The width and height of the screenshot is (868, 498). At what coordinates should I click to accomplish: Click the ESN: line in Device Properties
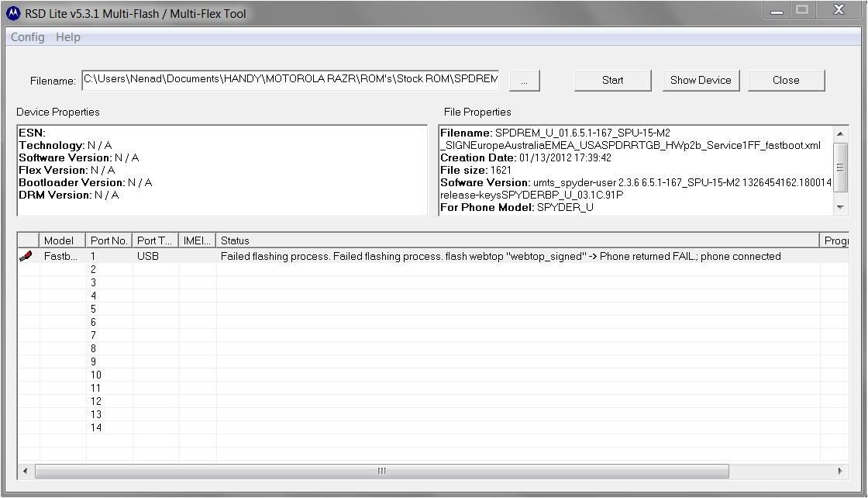32,133
